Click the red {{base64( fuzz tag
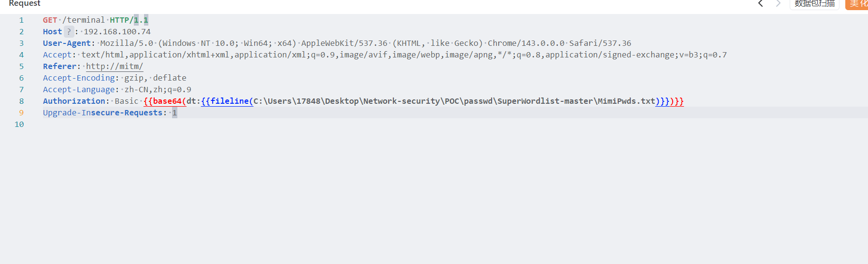 pos(165,101)
